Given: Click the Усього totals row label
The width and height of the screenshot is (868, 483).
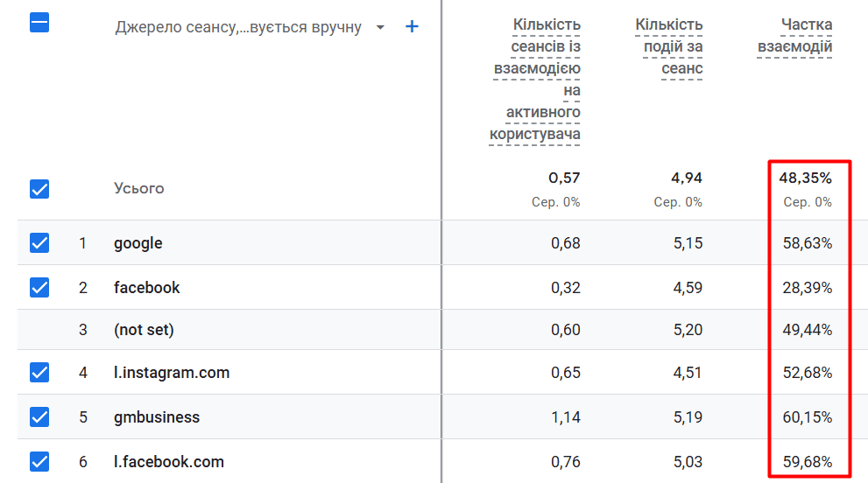Looking at the screenshot, I should point(138,189).
